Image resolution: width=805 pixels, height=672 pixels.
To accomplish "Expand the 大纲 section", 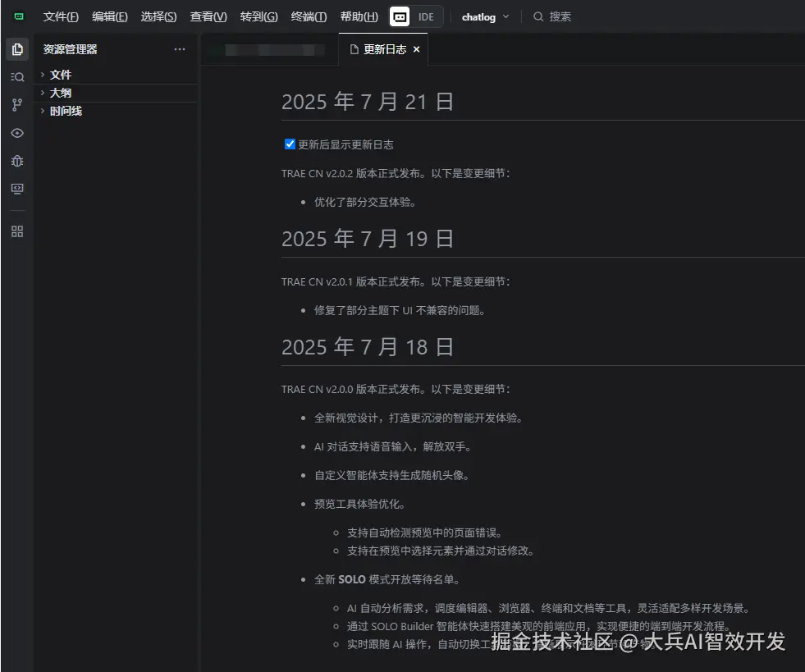I will pyautogui.click(x=117, y=93).
